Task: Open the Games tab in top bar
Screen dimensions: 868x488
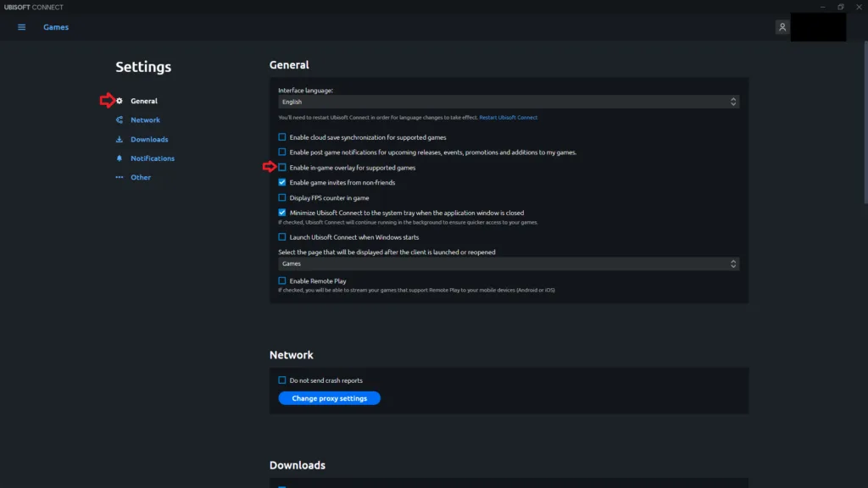Action: click(56, 27)
